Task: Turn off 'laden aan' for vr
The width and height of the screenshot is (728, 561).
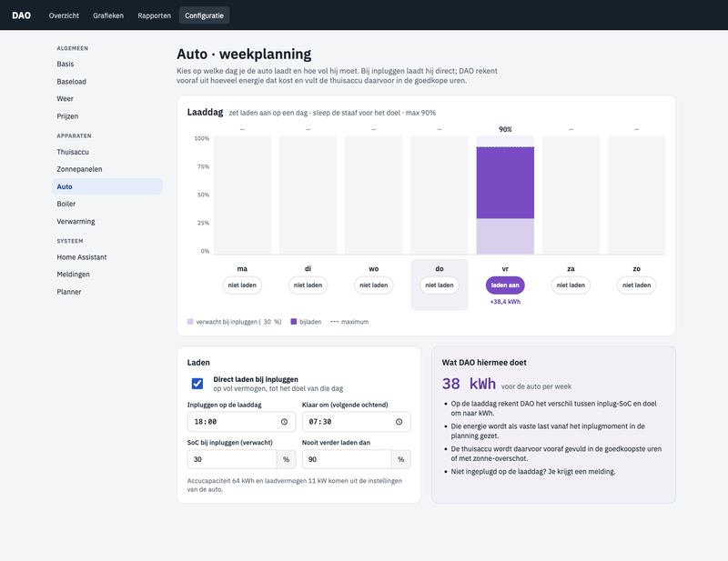Action: [505, 286]
